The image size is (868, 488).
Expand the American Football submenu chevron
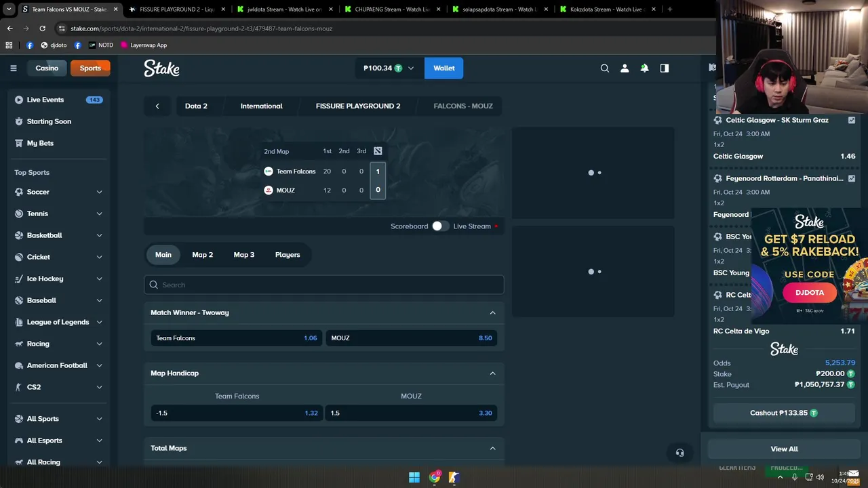(x=99, y=365)
